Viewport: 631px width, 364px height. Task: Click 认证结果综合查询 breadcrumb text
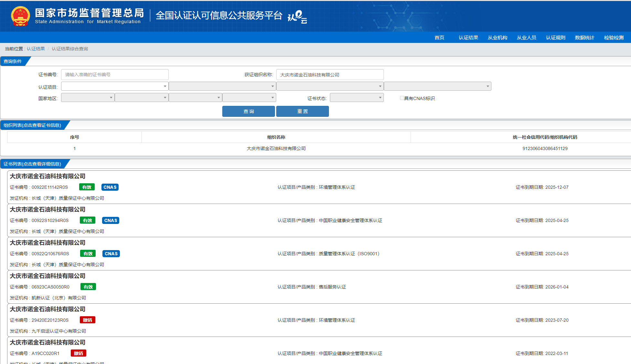coord(70,49)
